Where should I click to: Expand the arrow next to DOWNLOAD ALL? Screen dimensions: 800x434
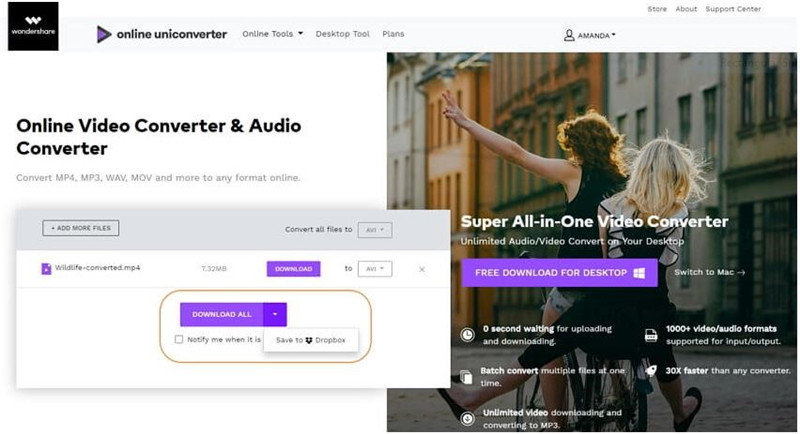pyautogui.click(x=275, y=315)
